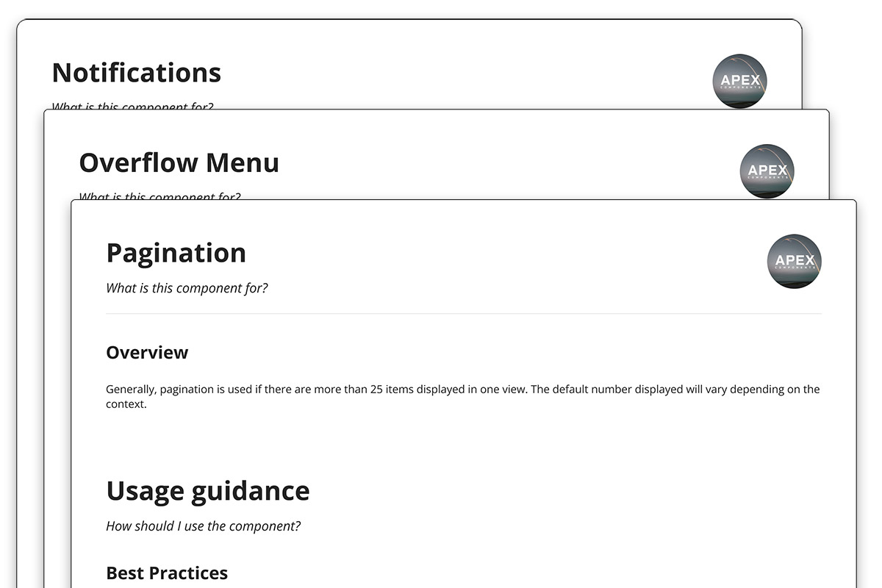The image size is (882, 588).
Task: Click the Overview section heading
Action: coord(147,353)
